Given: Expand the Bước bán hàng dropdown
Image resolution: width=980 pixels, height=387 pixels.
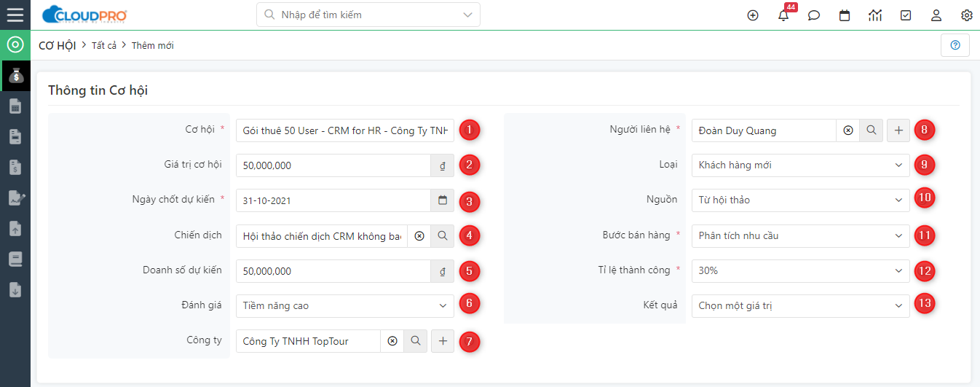Looking at the screenshot, I should click(x=801, y=236).
